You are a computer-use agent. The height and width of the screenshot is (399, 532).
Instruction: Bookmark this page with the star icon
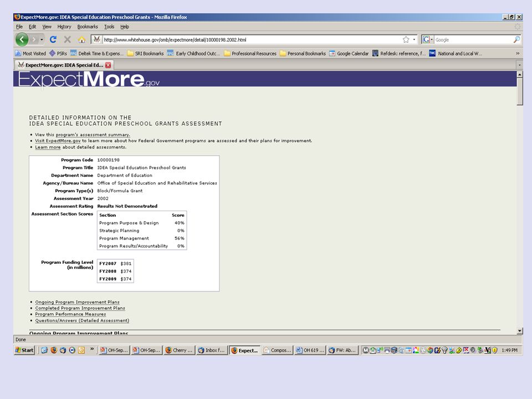click(x=406, y=40)
